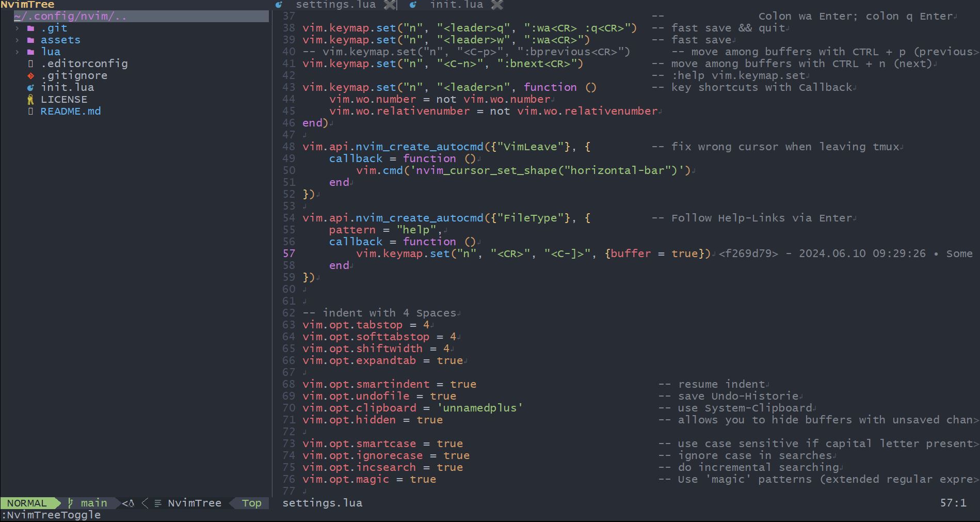Click vim.opt.ignorecase line
The image size is (980, 522).
(386, 455)
